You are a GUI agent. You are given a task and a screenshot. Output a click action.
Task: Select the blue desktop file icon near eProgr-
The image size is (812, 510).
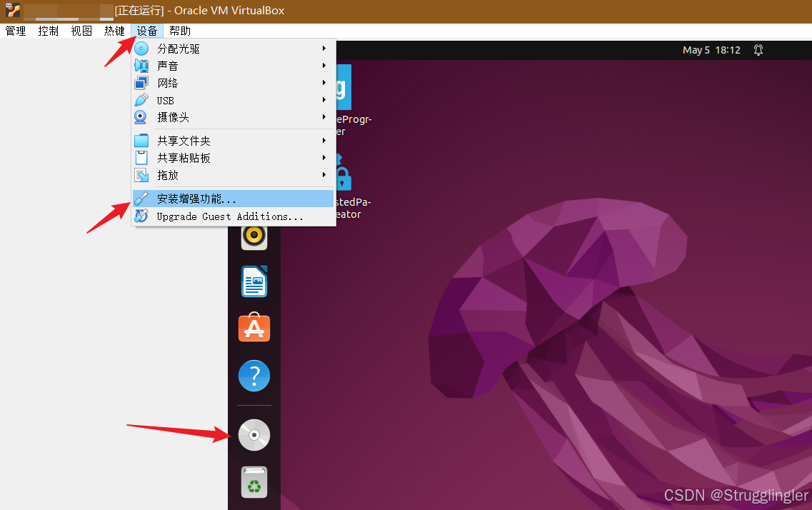[344, 86]
